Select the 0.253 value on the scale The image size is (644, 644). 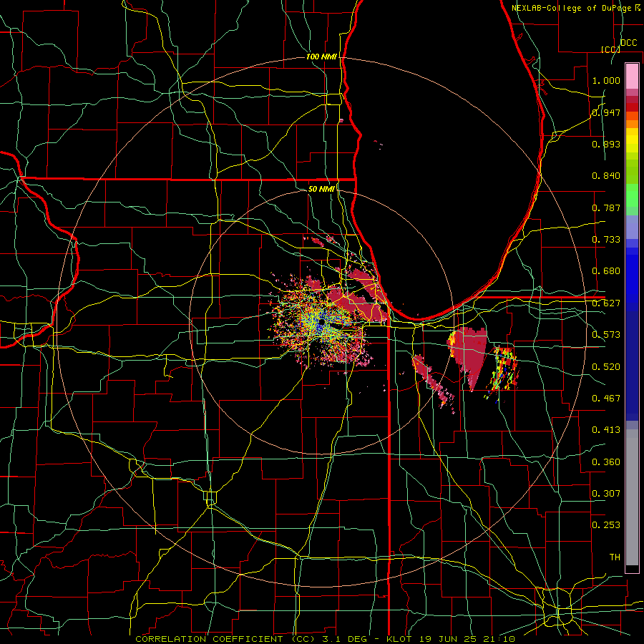pos(606,525)
